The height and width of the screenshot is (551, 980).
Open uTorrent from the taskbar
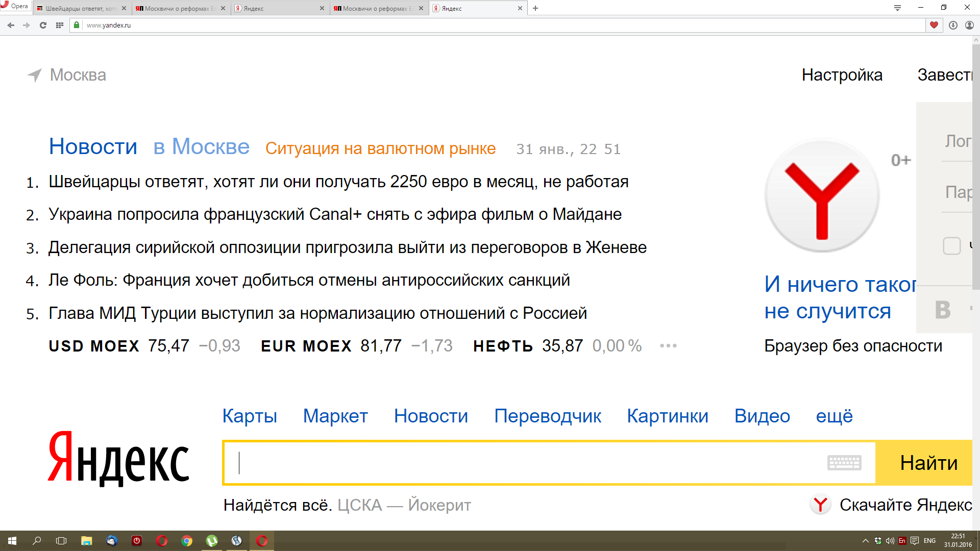[x=212, y=541]
